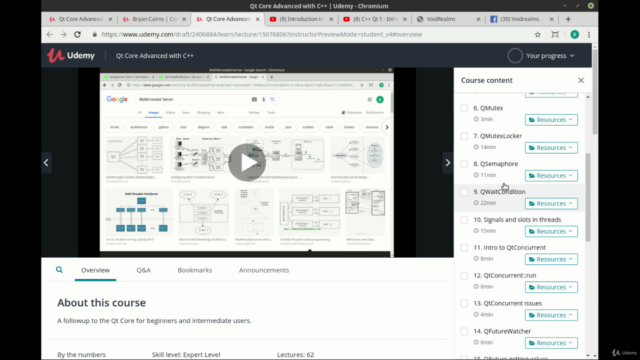Check lecture 12 QtConcurrent::run checkbox

click(464, 276)
